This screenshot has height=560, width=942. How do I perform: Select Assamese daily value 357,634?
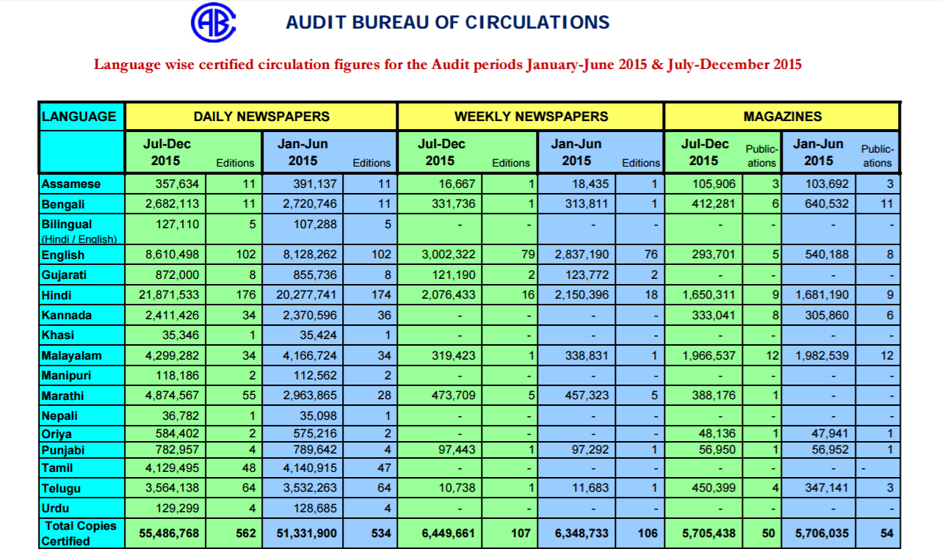176,184
